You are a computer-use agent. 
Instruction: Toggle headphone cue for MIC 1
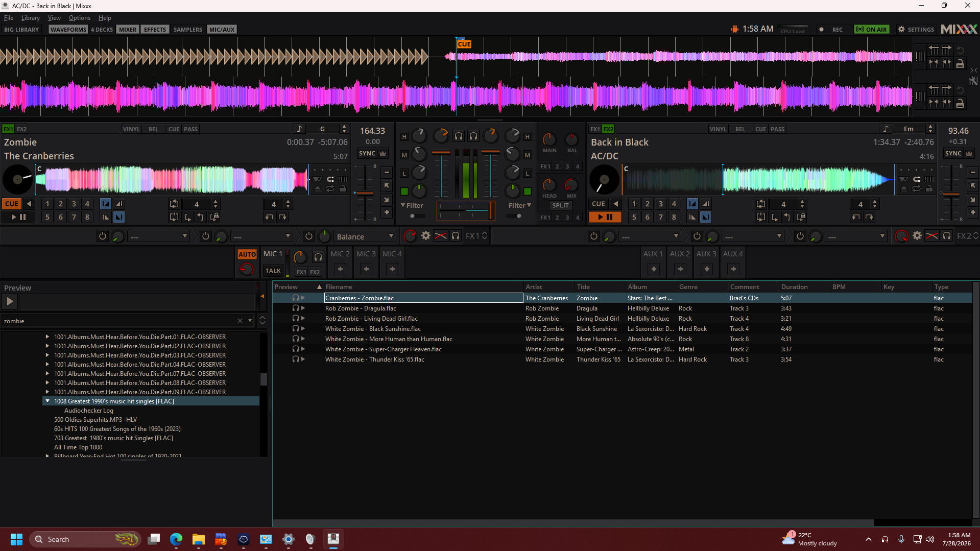pyautogui.click(x=318, y=257)
